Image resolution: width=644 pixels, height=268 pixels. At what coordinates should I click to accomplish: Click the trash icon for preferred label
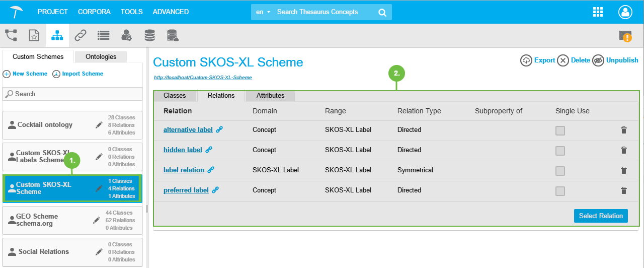pos(624,190)
